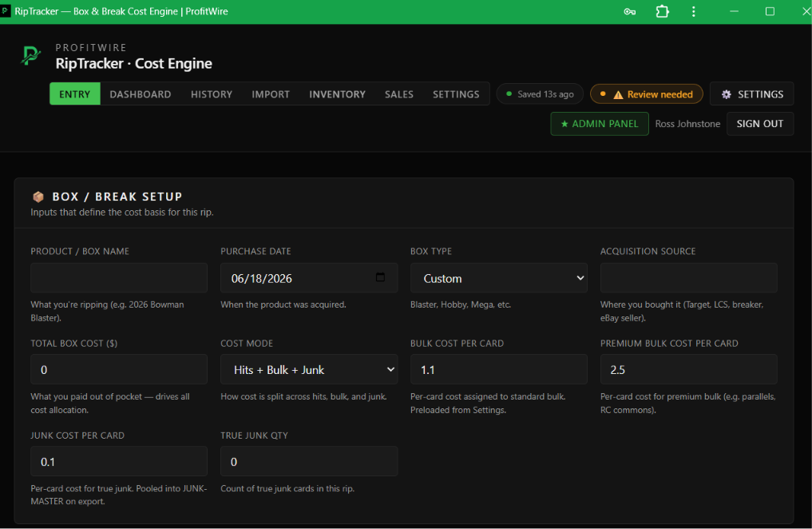Click the Saved 13s ago status pill

(x=540, y=93)
